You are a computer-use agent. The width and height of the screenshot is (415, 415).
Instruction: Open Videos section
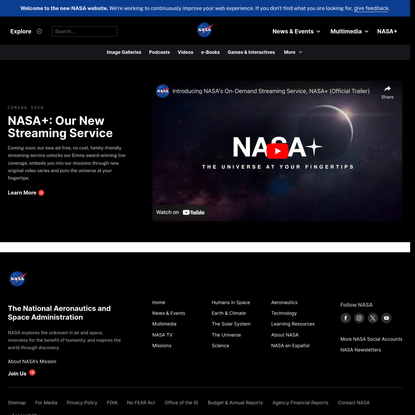click(185, 52)
